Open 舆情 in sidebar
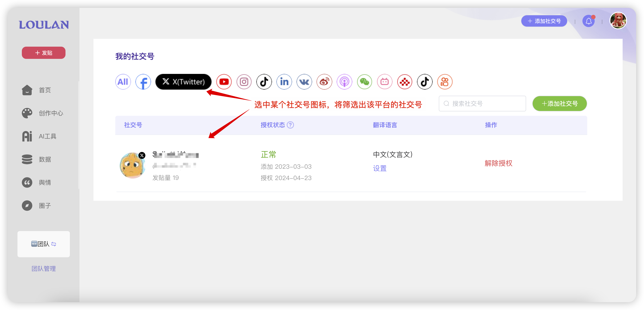This screenshot has width=644, height=310. [37, 182]
